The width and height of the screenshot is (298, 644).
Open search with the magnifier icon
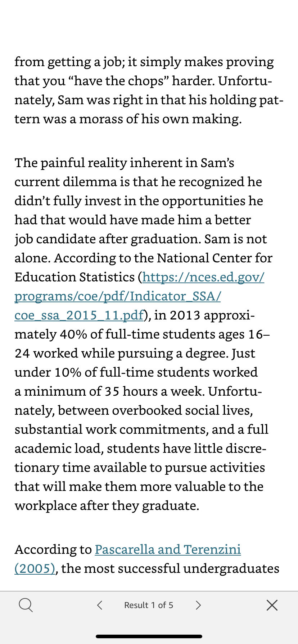tap(26, 605)
